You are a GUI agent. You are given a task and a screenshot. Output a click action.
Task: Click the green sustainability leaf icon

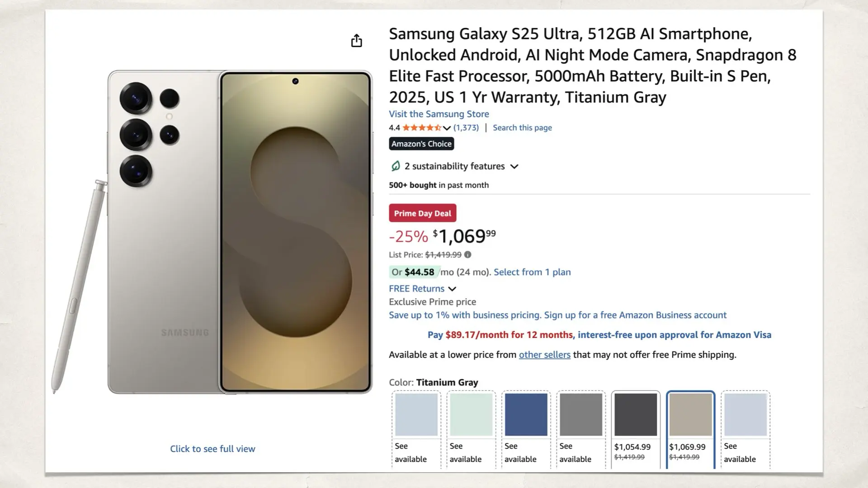(395, 166)
